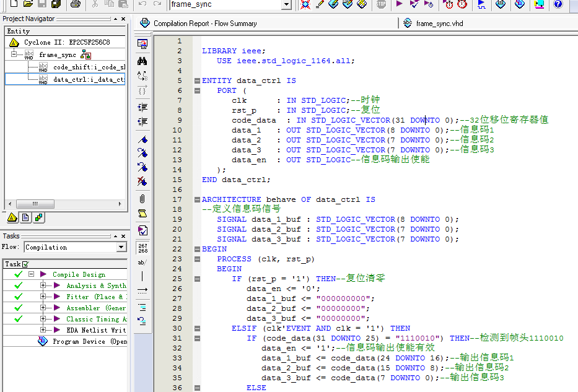The height and width of the screenshot is (392, 578).
Task: Click the Find binoculars icon in editor toolbar
Action: coord(142,61)
